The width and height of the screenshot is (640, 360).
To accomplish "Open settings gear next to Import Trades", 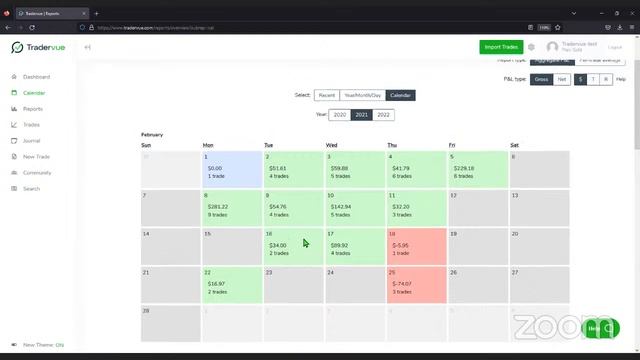I will pos(531,47).
